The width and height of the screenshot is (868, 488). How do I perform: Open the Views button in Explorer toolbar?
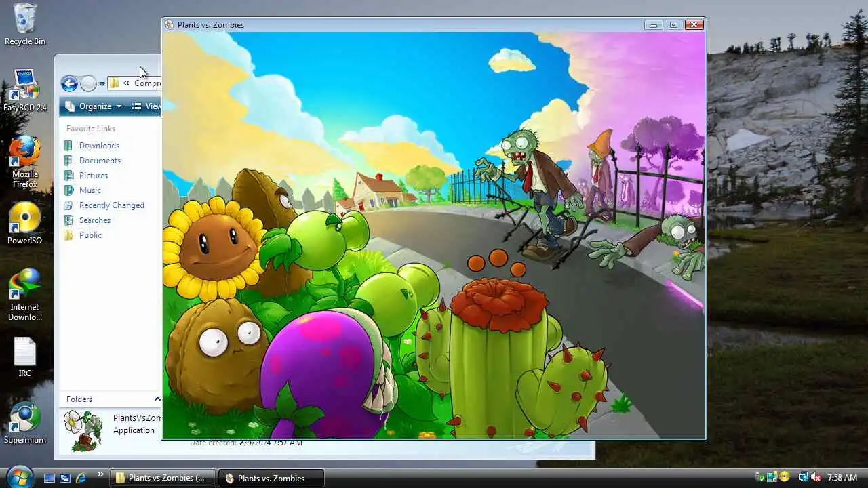(146, 106)
